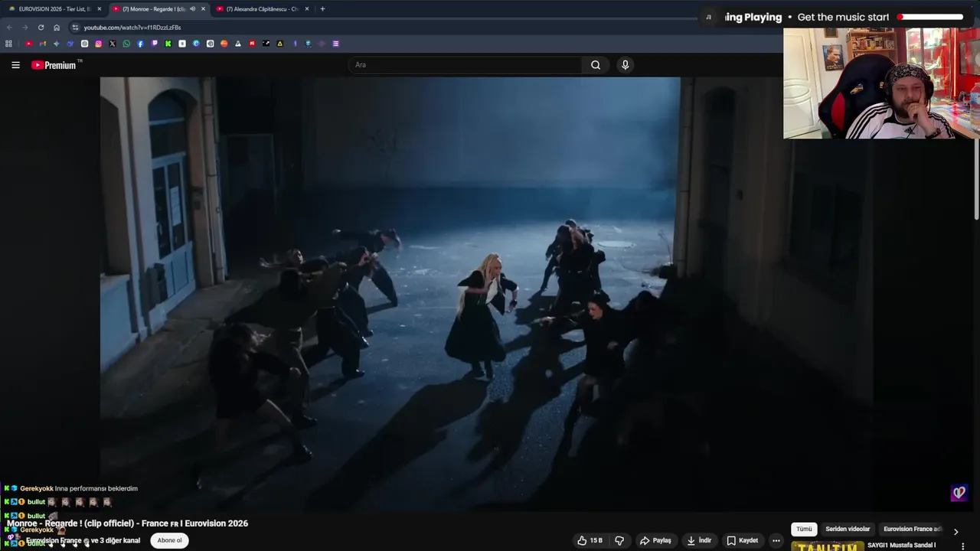Open the Facebook bookmark
Screen dimensions: 980x551
click(x=140, y=44)
